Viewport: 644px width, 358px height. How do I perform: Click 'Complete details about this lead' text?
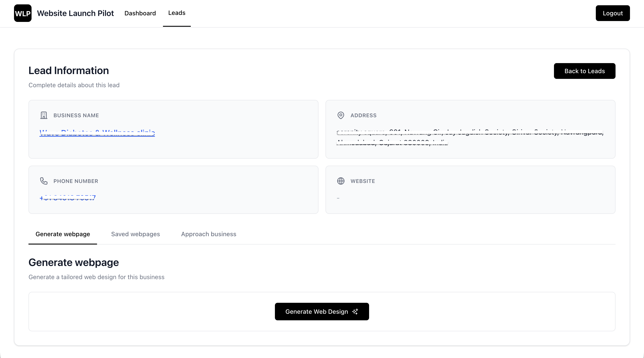[74, 85]
